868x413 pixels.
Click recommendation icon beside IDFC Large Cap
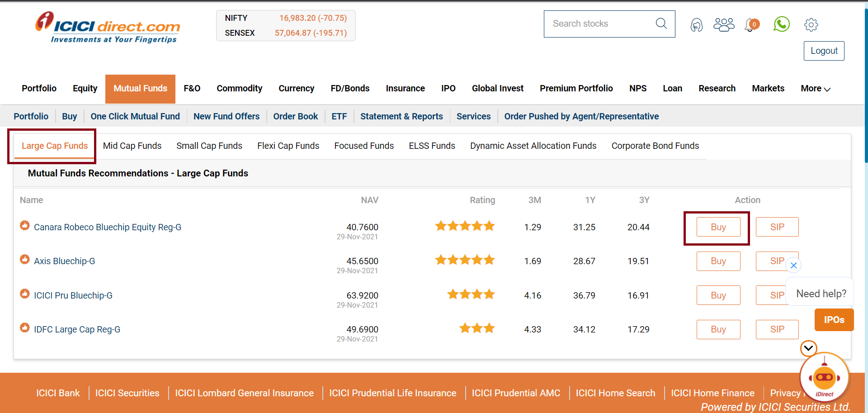pyautogui.click(x=25, y=328)
